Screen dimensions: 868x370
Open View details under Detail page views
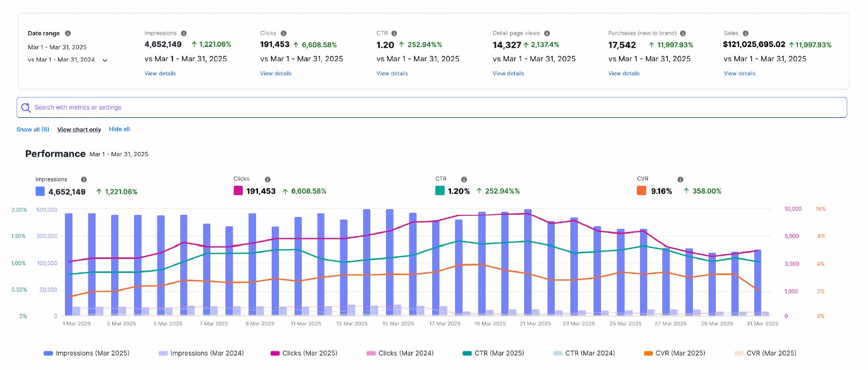click(x=509, y=74)
